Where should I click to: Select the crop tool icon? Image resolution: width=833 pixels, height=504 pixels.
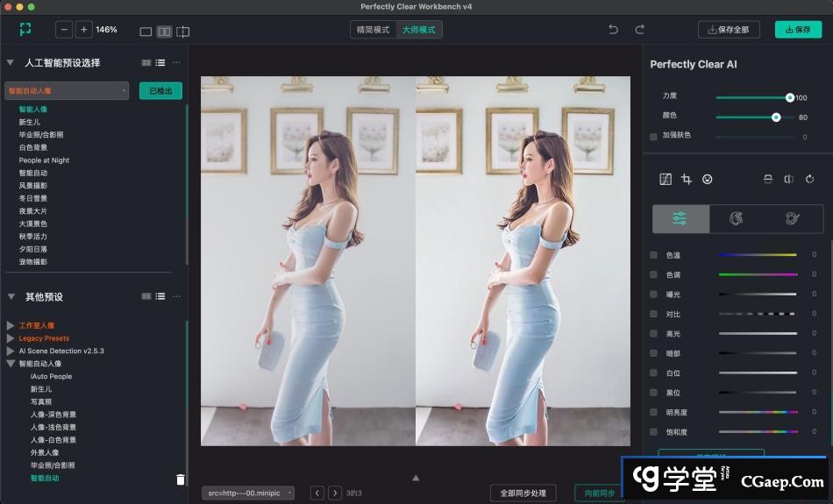687,180
